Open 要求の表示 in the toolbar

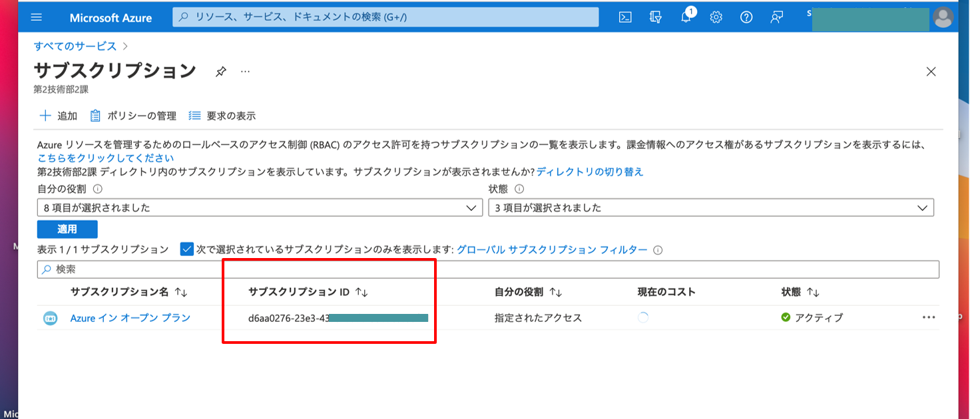click(222, 116)
